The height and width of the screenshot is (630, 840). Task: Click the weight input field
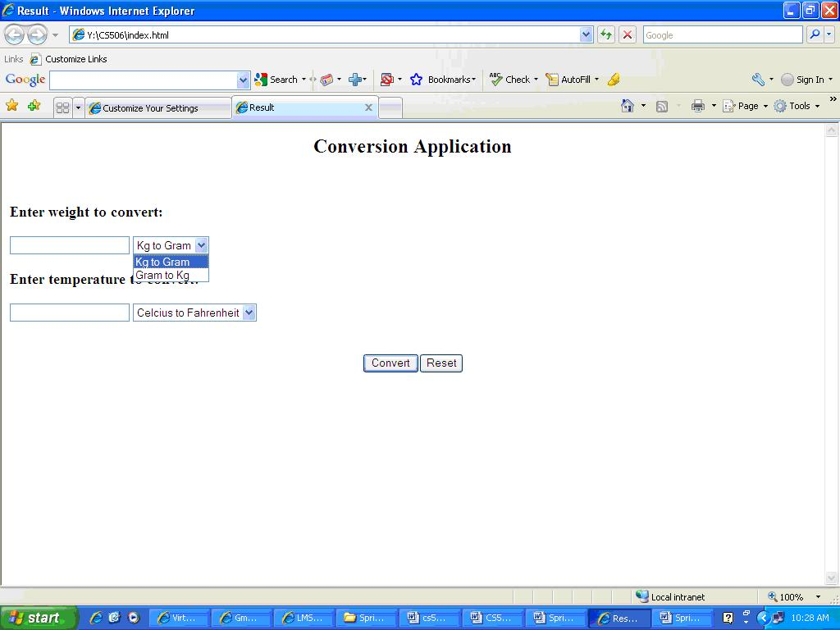coord(68,244)
